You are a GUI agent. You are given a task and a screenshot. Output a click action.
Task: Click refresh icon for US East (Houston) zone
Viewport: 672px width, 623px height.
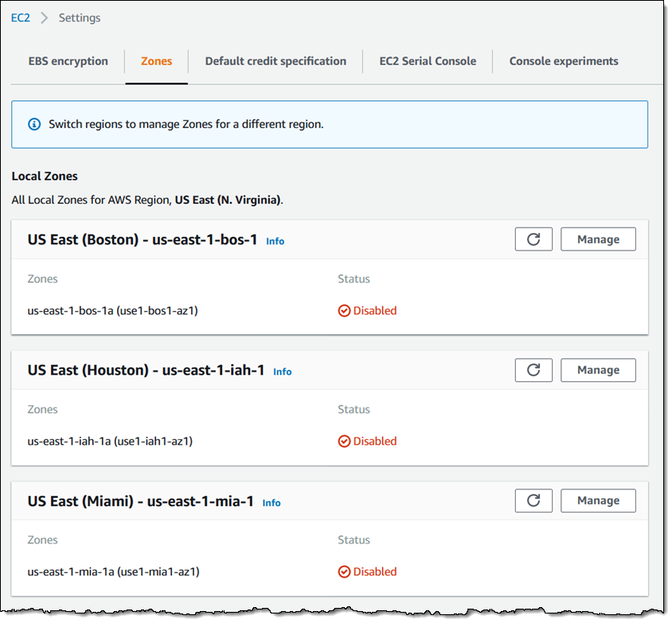point(533,370)
